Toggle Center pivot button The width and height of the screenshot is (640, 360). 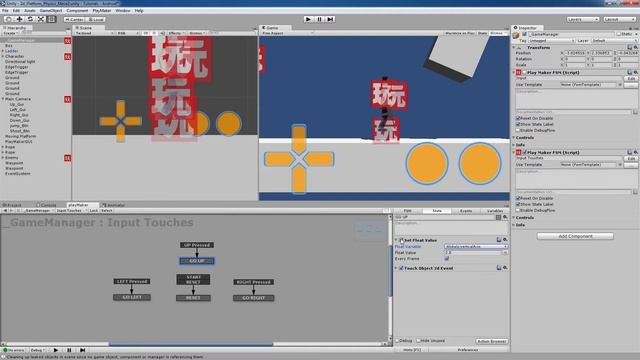pyautogui.click(x=74, y=19)
